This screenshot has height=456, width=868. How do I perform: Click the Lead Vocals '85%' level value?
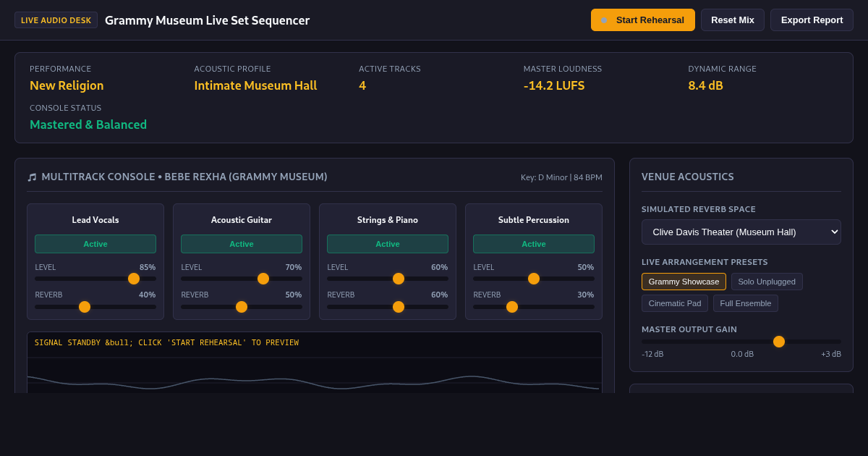(x=148, y=267)
